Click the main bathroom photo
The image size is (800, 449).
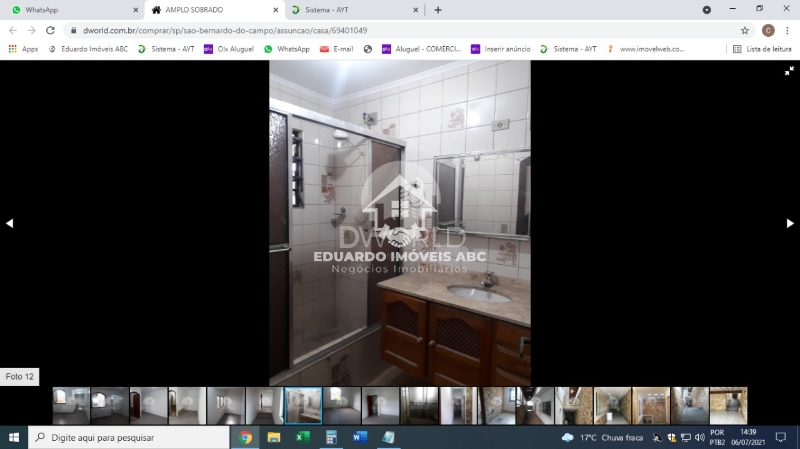399,222
